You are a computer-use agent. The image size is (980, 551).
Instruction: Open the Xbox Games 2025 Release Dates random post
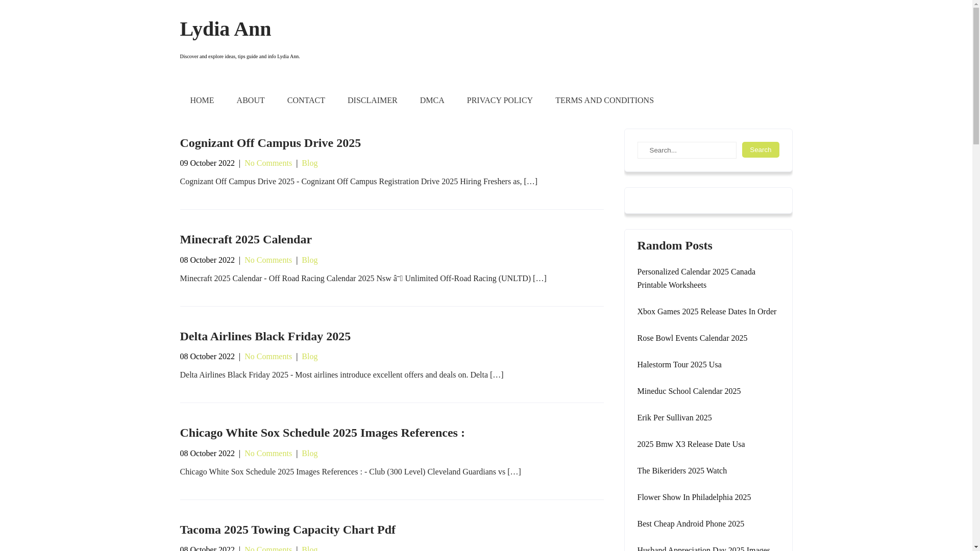coord(706,312)
